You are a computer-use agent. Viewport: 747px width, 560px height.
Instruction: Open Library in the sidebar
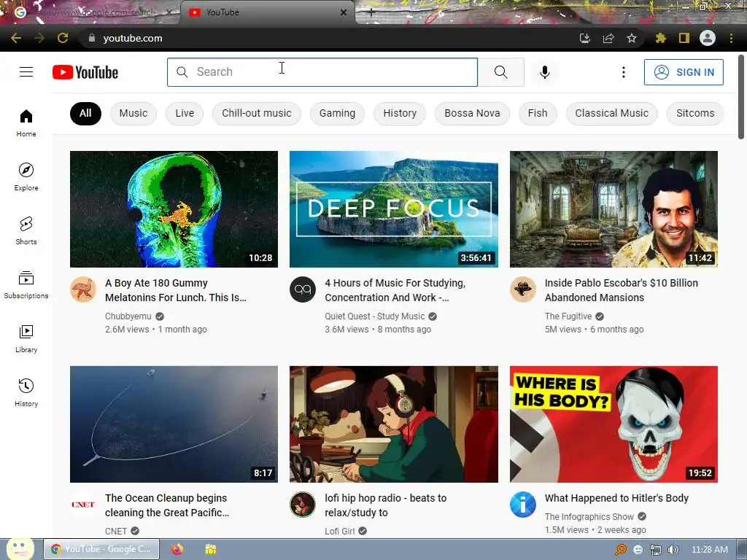[26, 338]
